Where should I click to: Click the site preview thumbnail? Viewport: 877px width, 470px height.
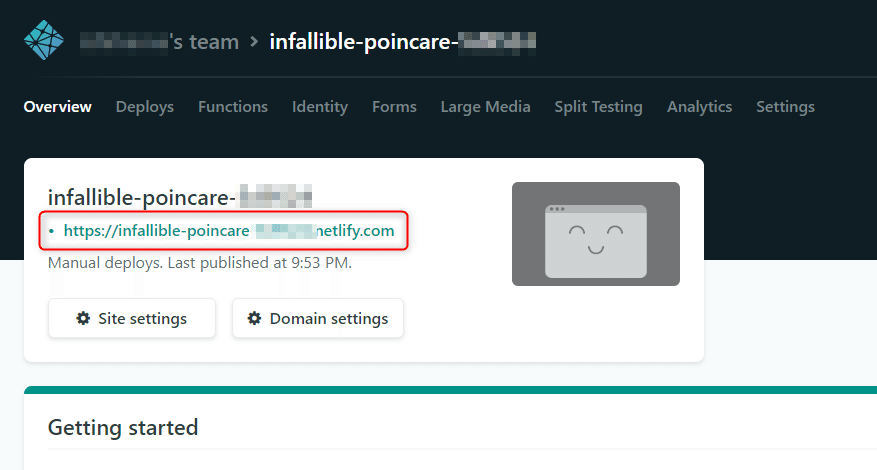[x=596, y=234]
